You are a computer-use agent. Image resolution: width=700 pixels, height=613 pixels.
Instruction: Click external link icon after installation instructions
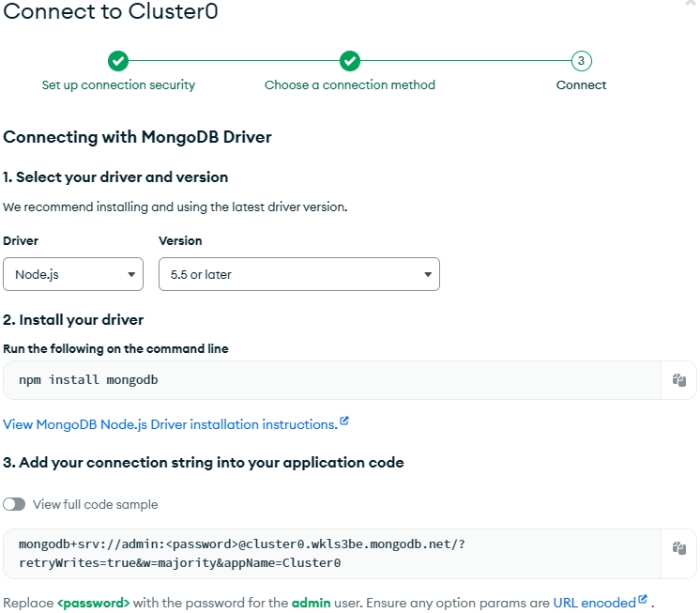344,421
